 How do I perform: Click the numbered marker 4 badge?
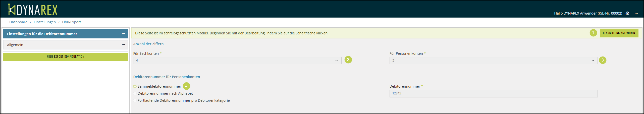click(x=186, y=86)
